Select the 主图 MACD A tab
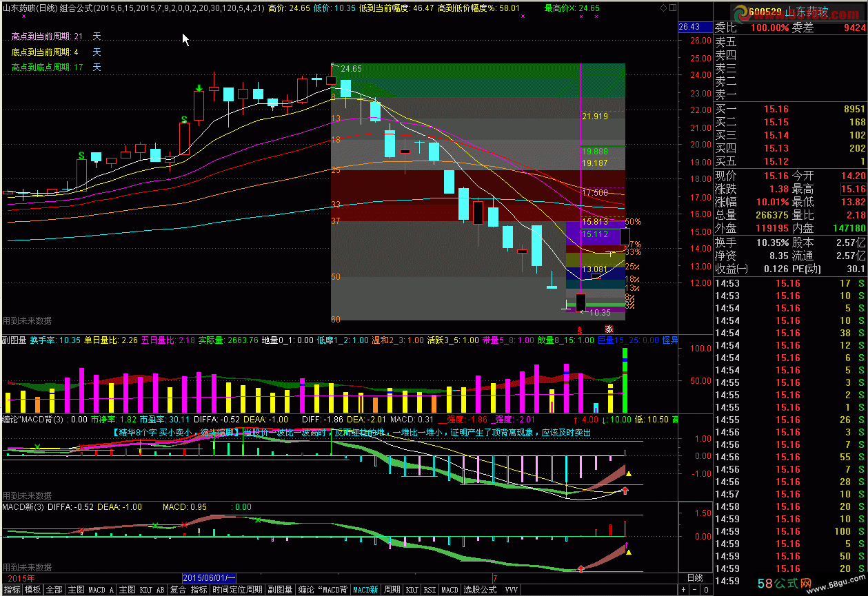This screenshot has height=596, width=868. click(92, 590)
